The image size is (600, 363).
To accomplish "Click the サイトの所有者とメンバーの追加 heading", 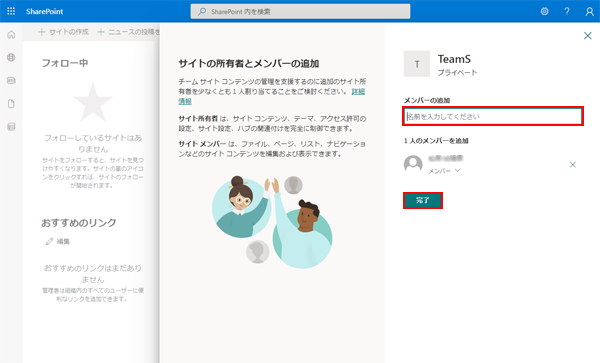I will (249, 63).
